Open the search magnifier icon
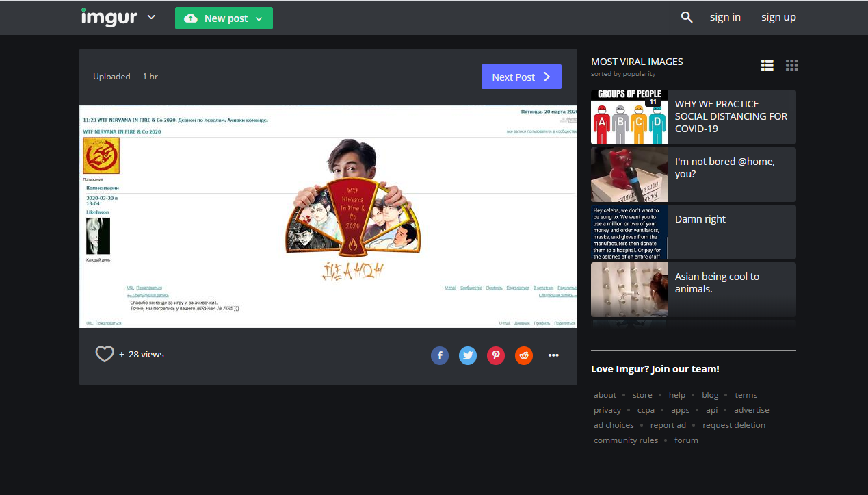The width and height of the screenshot is (868, 495). pos(687,17)
